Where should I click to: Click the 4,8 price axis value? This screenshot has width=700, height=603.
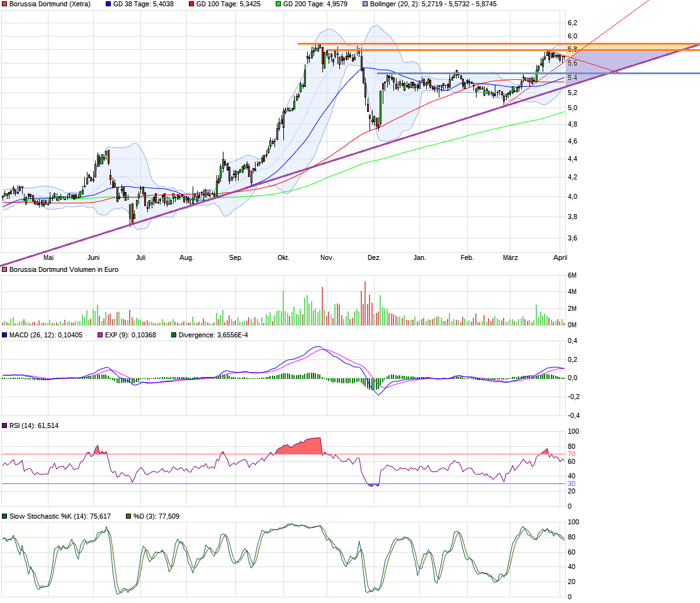tap(572, 125)
